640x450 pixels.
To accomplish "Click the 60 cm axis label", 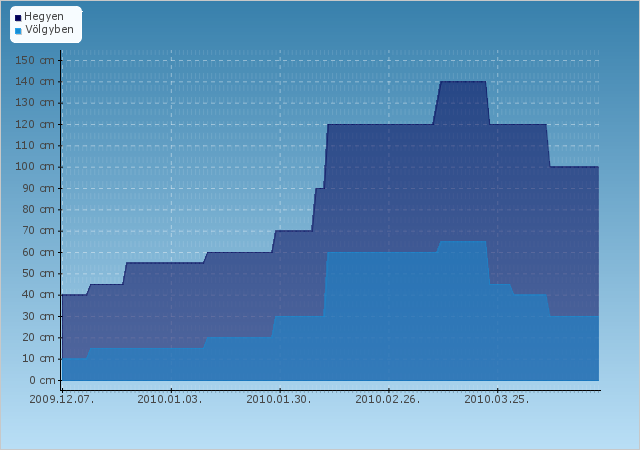I will tap(38, 252).
